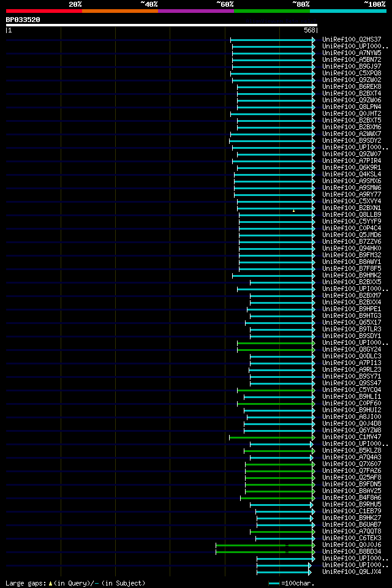392x588 pixels.
Task: Open hit UniRef100_C5XPQ8
Action: click(x=352, y=73)
